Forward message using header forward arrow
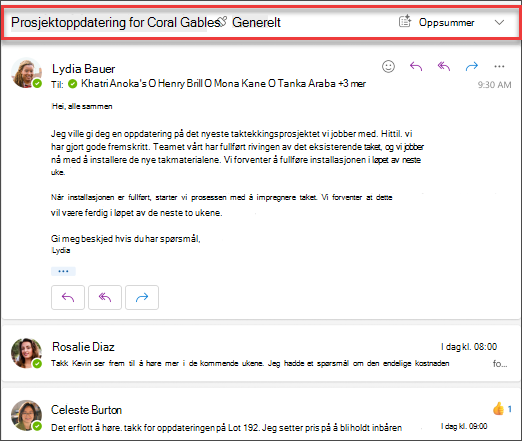The width and height of the screenshot is (522, 441). (472, 66)
